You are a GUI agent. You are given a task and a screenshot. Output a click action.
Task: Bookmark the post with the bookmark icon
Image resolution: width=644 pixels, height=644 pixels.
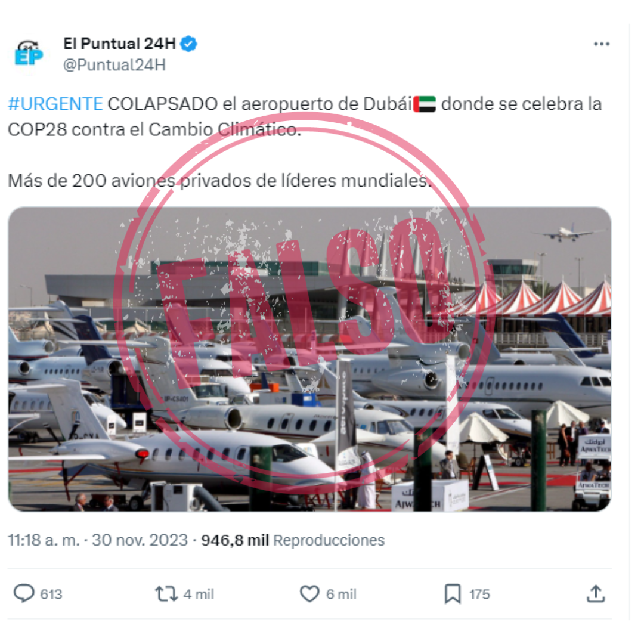(453, 594)
